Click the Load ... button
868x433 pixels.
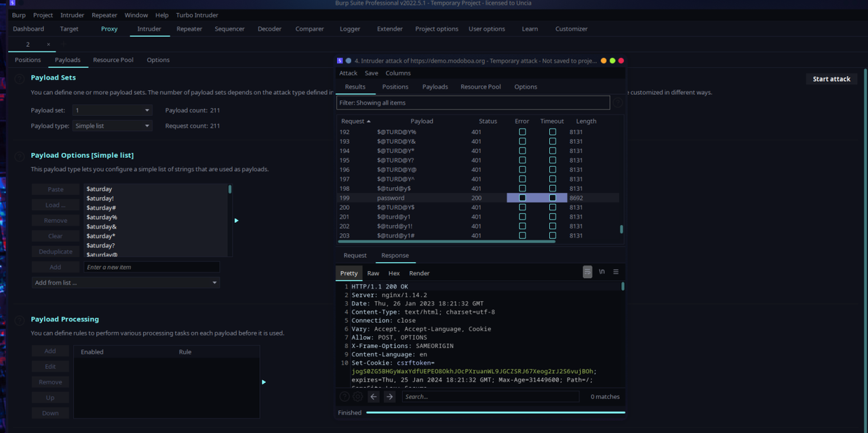(56, 205)
